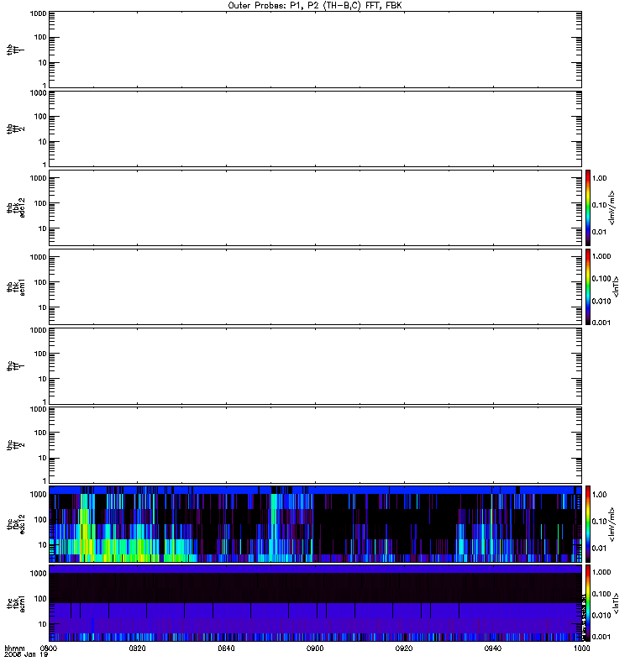Click the thb fbk edc12 mV/m color bar
Screen dimensions: 630x672
(x=588, y=207)
